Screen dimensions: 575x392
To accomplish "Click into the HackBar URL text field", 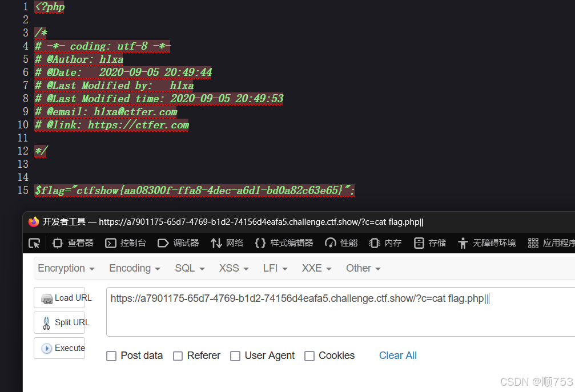I will pyautogui.click(x=340, y=312).
